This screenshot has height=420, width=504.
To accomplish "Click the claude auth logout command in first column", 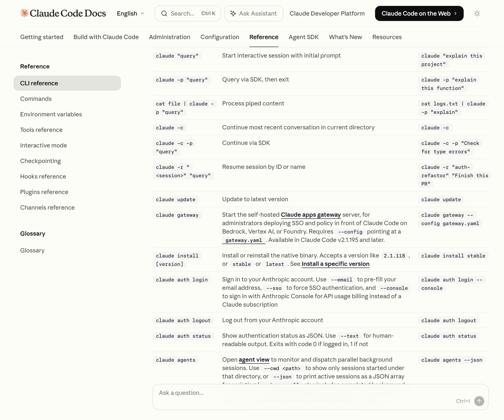I will 183,320.
